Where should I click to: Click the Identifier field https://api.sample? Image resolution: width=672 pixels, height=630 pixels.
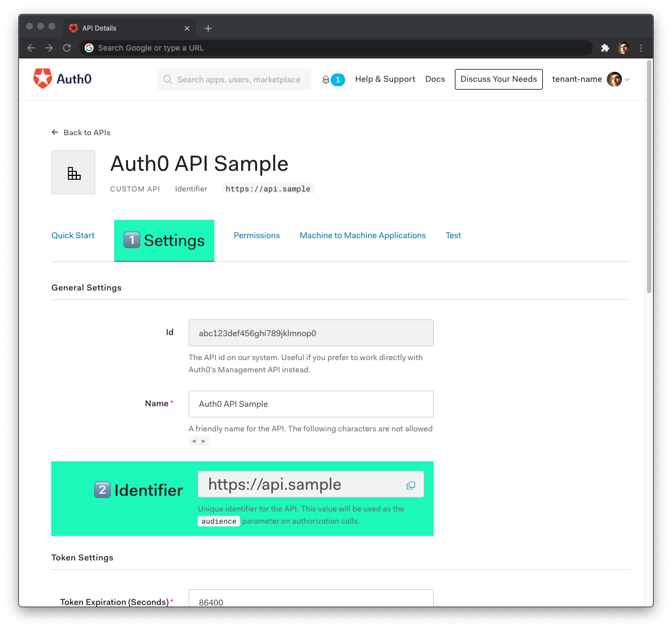point(311,484)
